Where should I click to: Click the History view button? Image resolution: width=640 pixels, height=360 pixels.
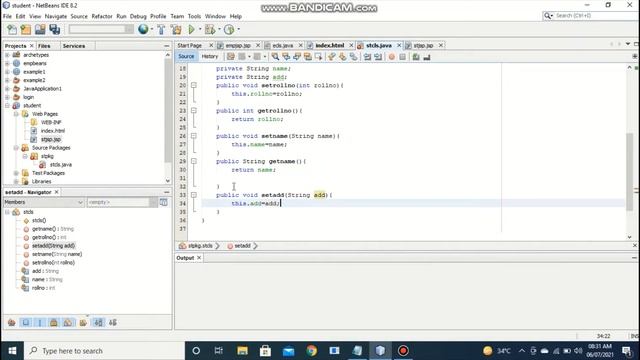pos(210,56)
